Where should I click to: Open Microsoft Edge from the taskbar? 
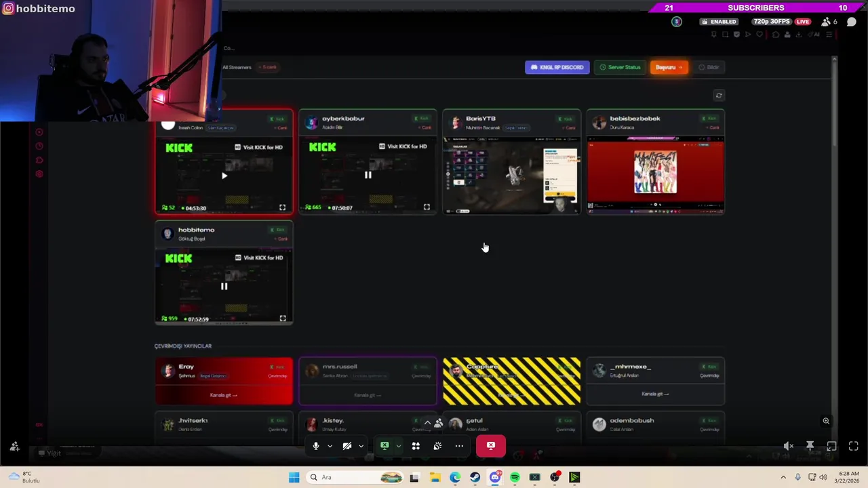pyautogui.click(x=455, y=477)
